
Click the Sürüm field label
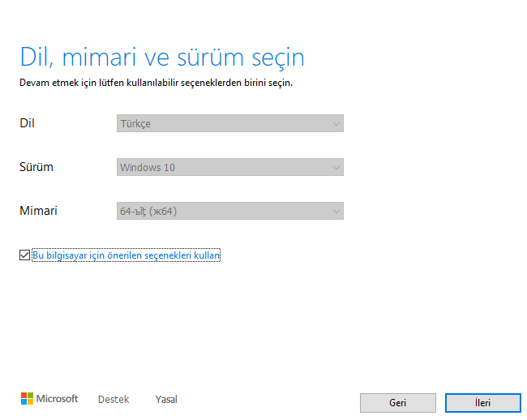36,167
